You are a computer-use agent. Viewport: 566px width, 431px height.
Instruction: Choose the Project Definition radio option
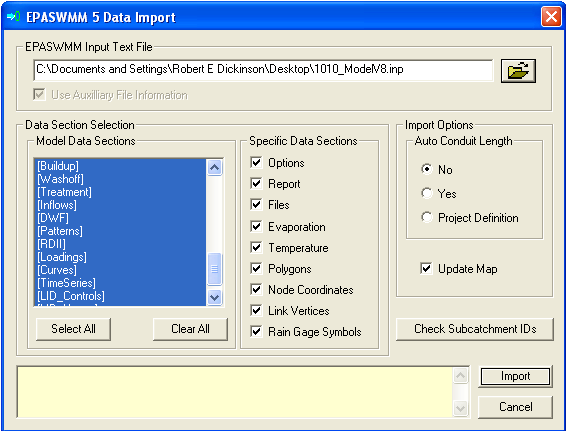[427, 217]
